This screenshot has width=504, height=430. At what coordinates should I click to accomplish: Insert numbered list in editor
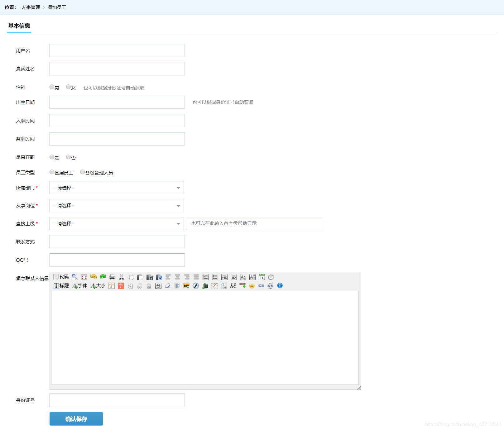[x=206, y=277]
